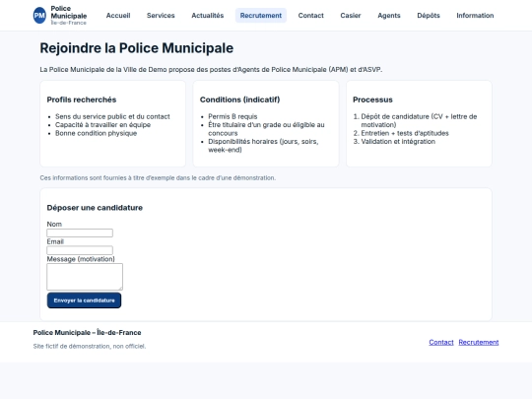Open the Casier nav item
This screenshot has height=399, width=532.
(351, 15)
